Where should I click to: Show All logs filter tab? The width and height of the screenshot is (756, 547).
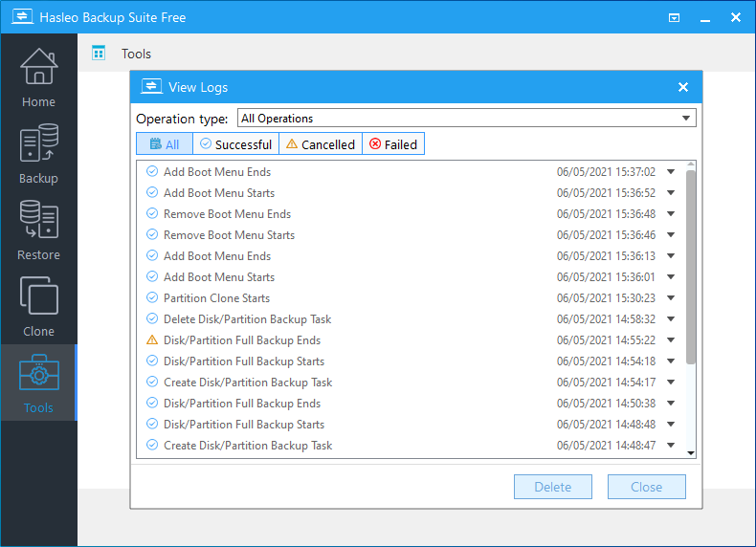(165, 144)
